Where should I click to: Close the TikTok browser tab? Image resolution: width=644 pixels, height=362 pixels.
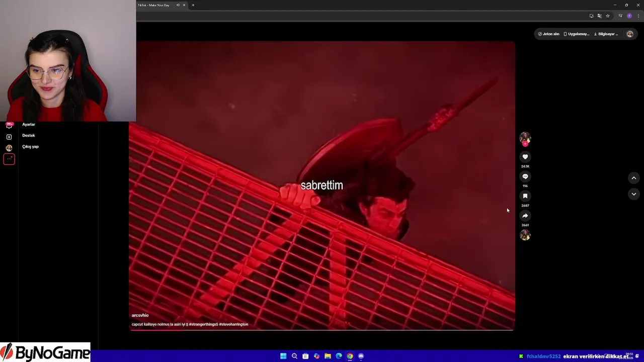point(184,5)
